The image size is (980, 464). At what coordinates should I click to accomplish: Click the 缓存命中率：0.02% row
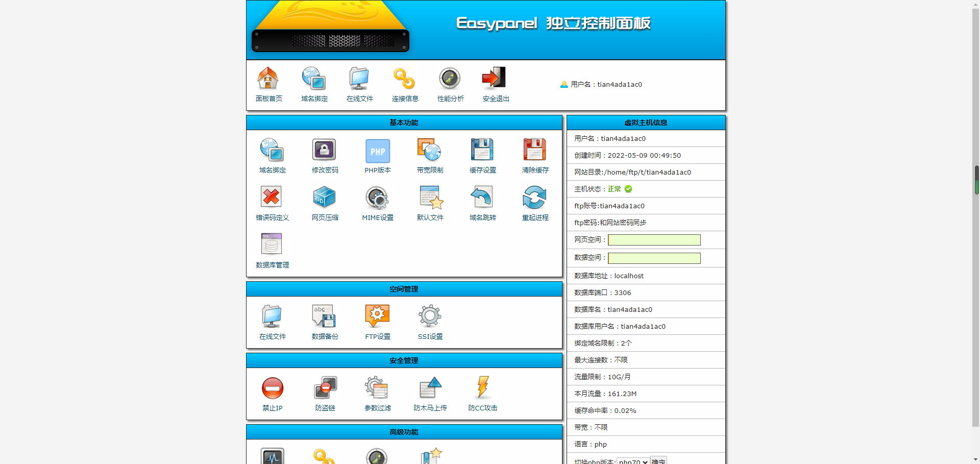pyautogui.click(x=646, y=410)
